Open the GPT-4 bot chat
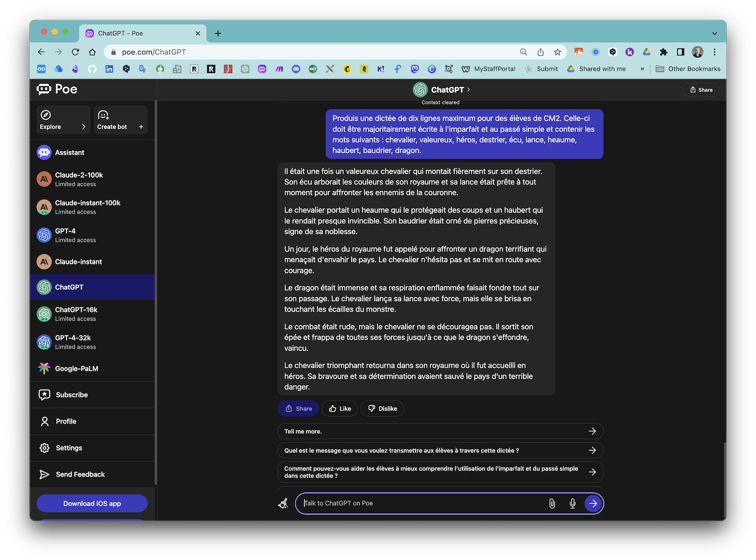Image resolution: width=756 pixels, height=560 pixels. pyautogui.click(x=92, y=235)
